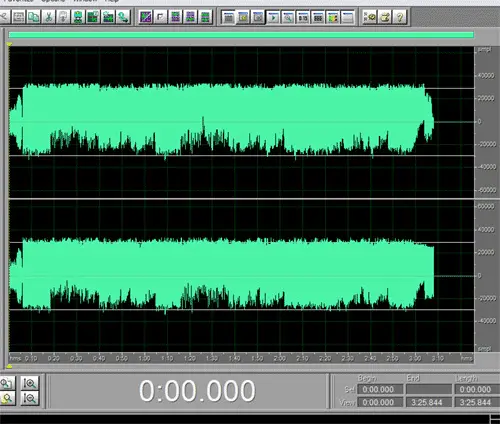This screenshot has height=424, width=500.
Task: Click the View Length field showing 3:25.844
Action: (477, 402)
